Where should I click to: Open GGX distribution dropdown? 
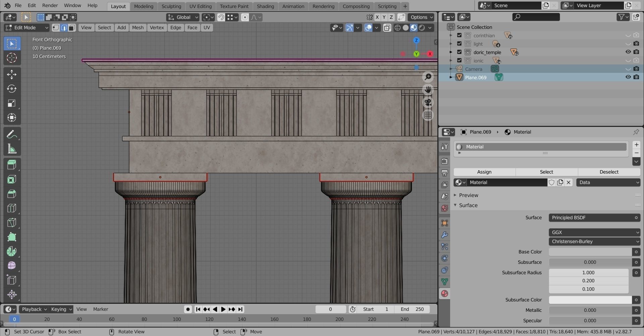tap(594, 232)
